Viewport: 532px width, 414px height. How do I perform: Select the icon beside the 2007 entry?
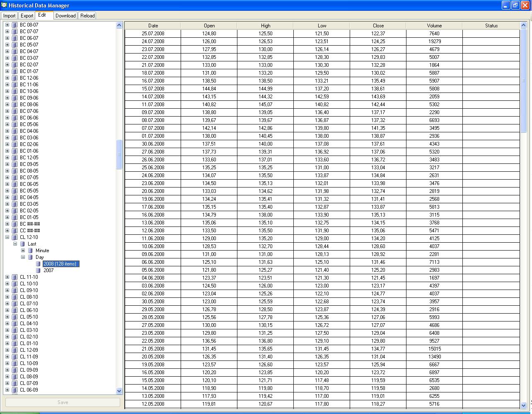coord(38,270)
